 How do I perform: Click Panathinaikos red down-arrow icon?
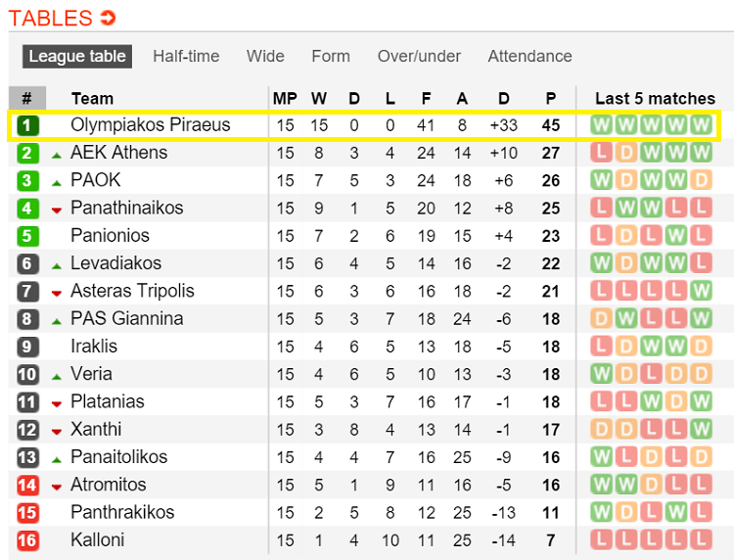[x=57, y=210]
